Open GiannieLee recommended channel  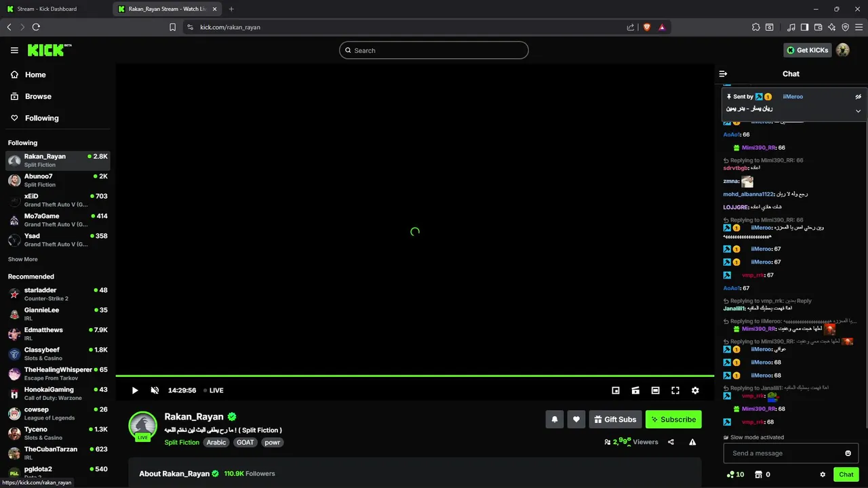(x=58, y=314)
